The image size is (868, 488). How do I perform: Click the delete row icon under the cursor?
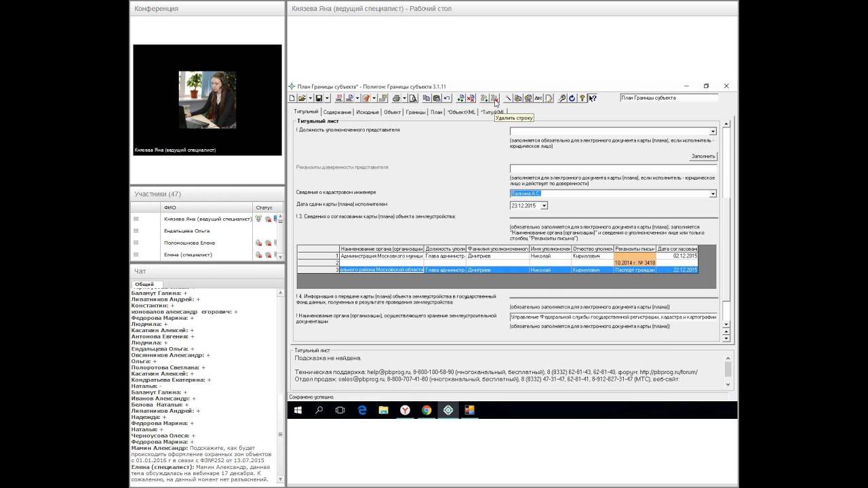pos(494,98)
